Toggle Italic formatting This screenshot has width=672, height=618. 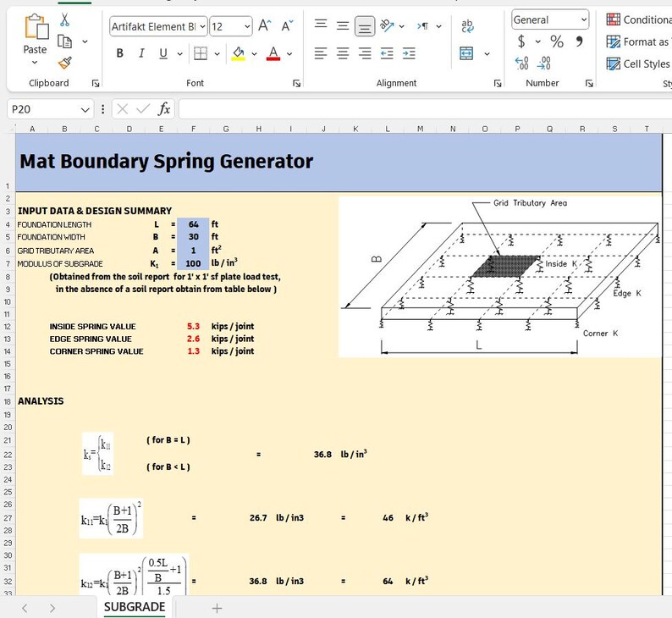tap(141, 53)
